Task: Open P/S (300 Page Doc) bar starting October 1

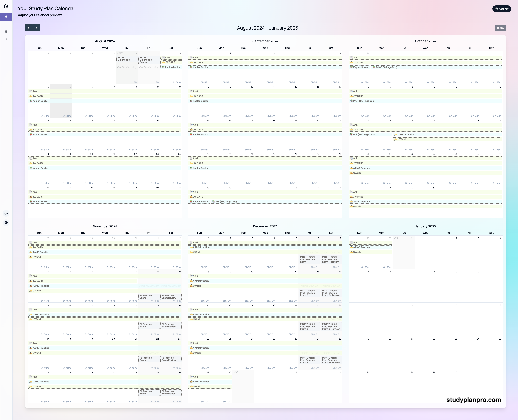Action: 436,67
